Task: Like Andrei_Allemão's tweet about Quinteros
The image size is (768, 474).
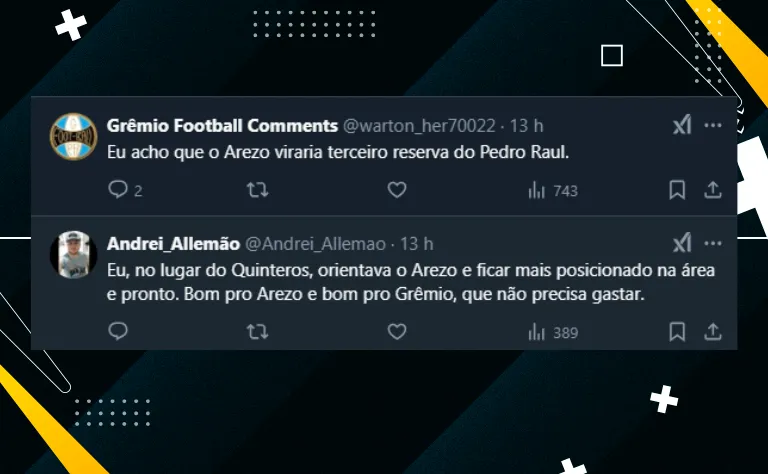Action: click(397, 332)
